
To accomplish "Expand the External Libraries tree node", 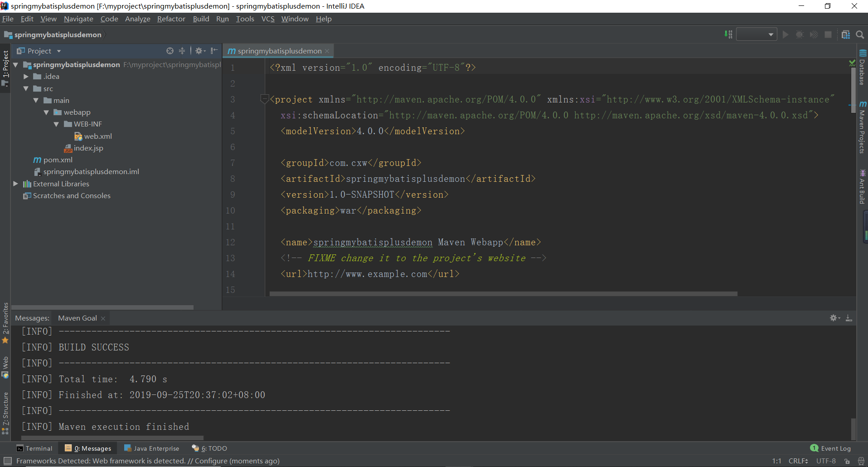I will (15, 184).
